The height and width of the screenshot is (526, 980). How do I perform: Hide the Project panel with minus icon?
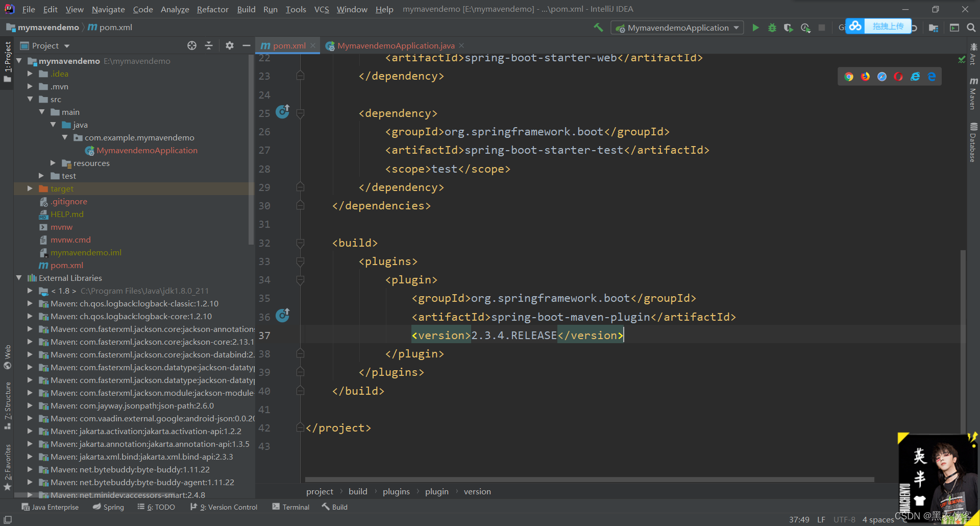pyautogui.click(x=246, y=45)
